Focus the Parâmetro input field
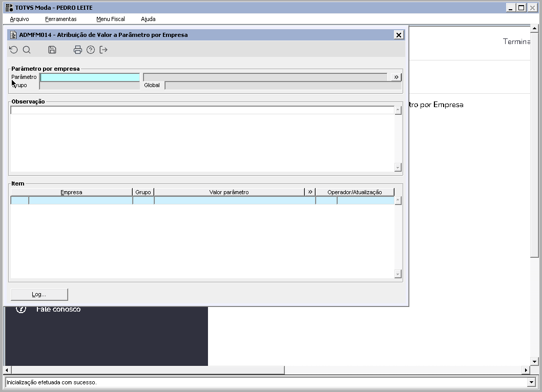This screenshot has width=542, height=392. 90,77
